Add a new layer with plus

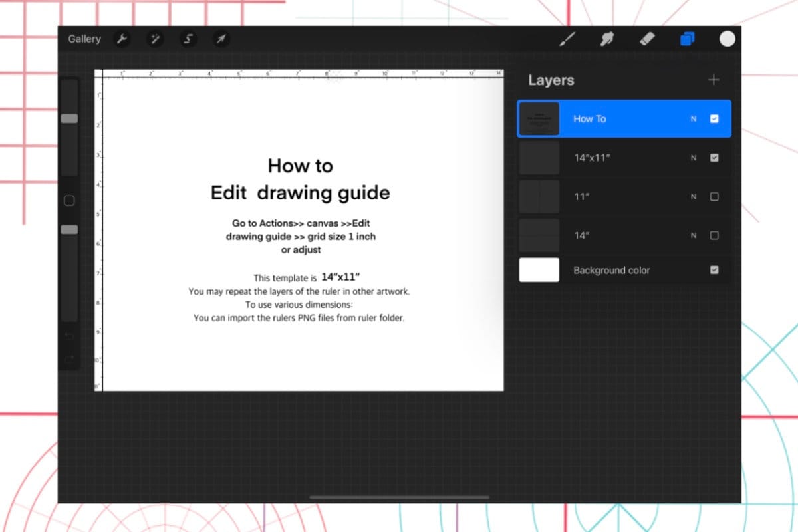coord(714,80)
